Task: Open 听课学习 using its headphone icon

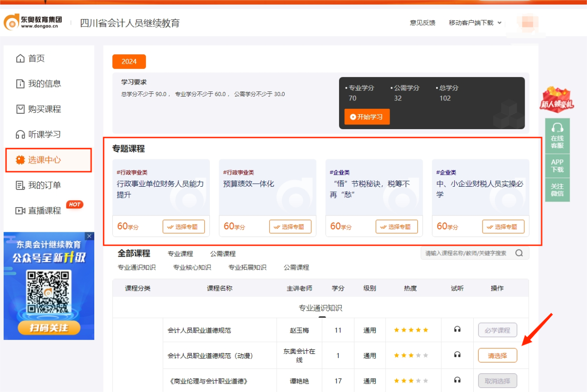Action: point(20,134)
